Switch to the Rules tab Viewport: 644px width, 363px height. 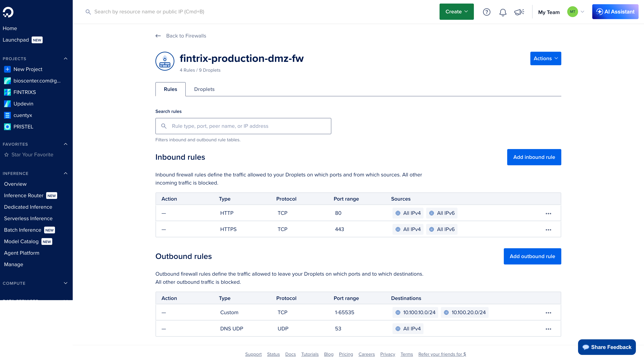(170, 89)
